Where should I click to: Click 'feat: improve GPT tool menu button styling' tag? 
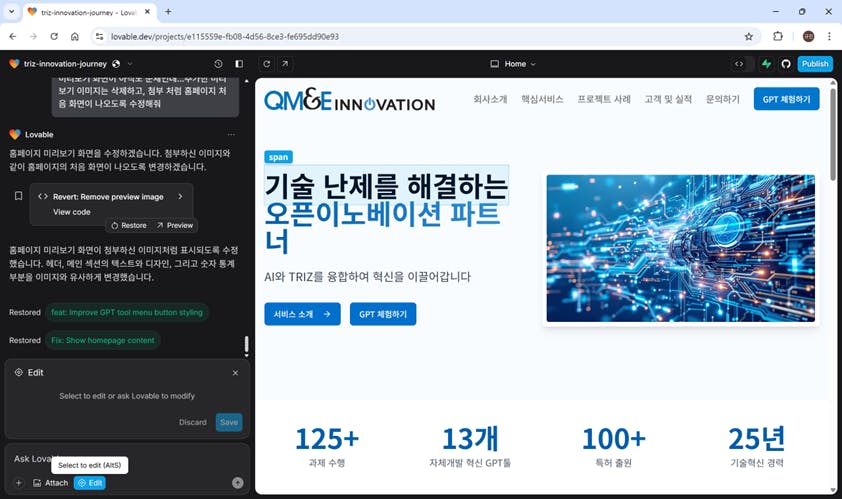tap(127, 312)
